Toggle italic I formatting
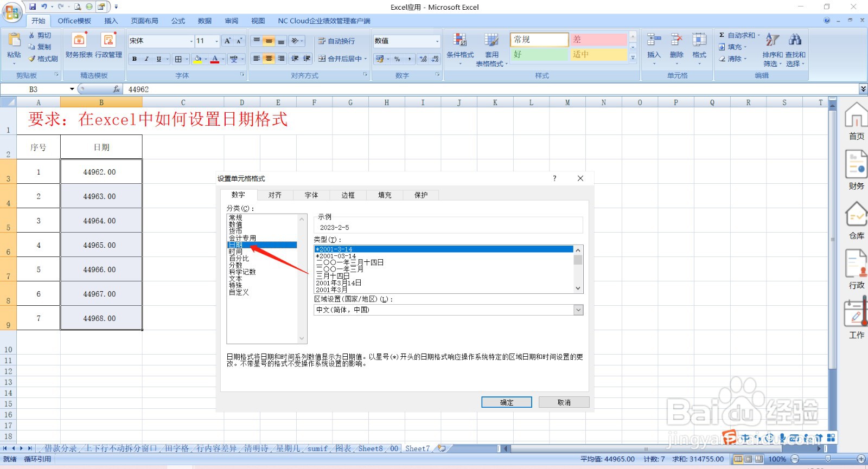Image resolution: width=868 pixels, height=469 pixels. (146, 59)
